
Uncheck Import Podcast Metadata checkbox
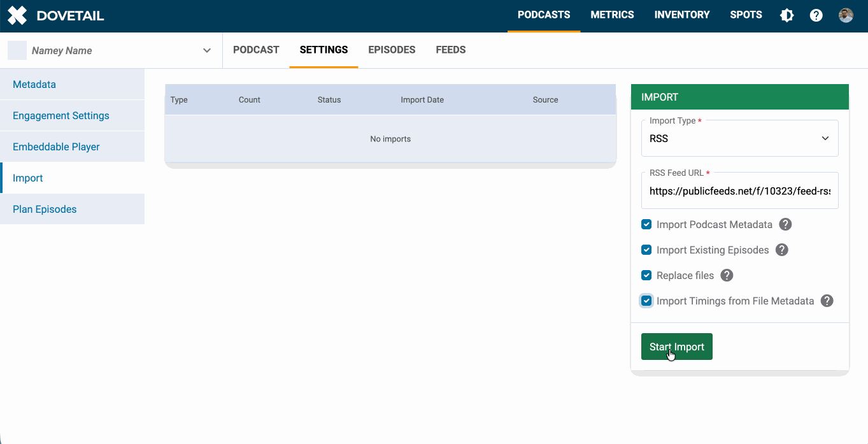tap(646, 225)
